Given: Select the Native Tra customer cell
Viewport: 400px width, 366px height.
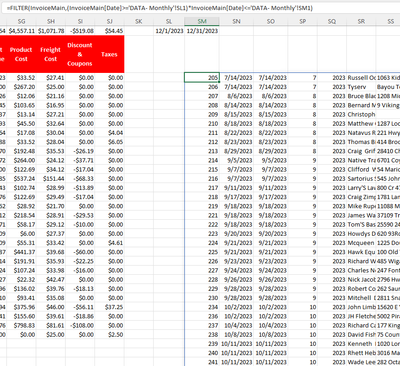Looking at the screenshot, I should 361,160.
